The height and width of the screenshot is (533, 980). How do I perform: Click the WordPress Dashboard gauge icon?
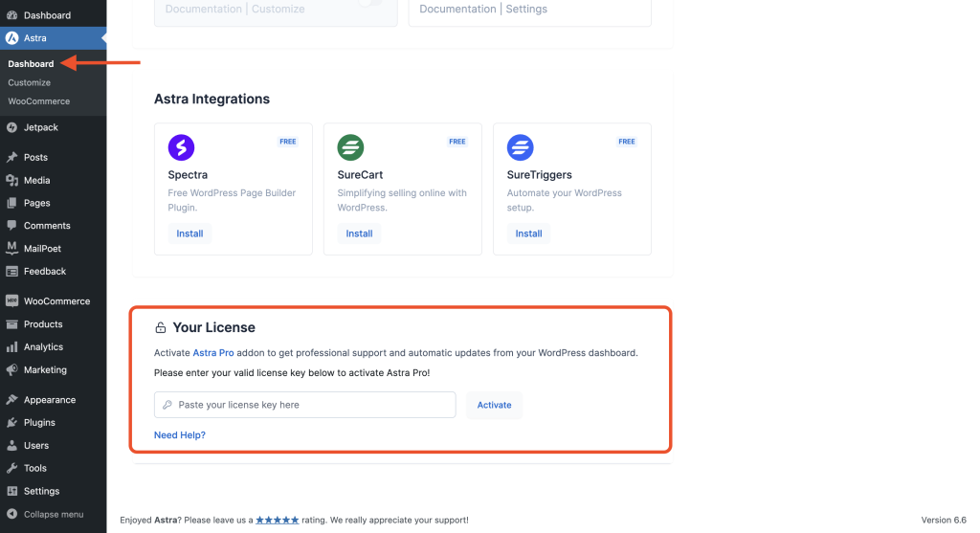click(x=11, y=15)
